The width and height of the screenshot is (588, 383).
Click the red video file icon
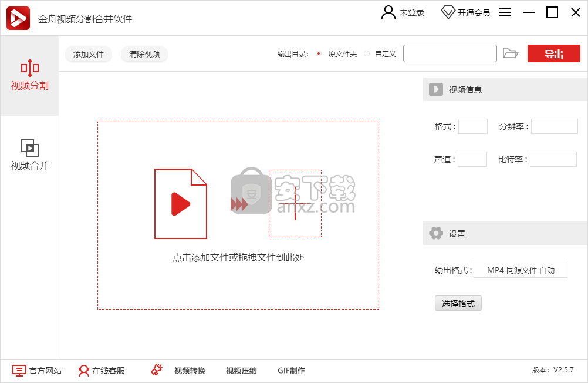tap(181, 203)
